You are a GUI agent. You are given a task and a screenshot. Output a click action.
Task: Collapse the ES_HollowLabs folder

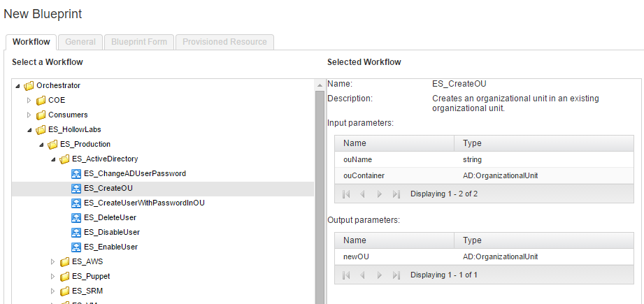pyautogui.click(x=29, y=129)
